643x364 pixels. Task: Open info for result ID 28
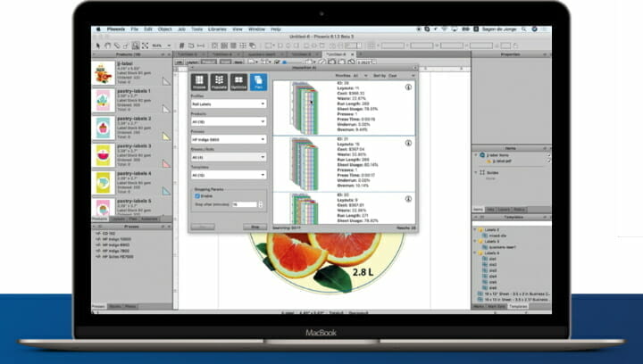(x=408, y=87)
